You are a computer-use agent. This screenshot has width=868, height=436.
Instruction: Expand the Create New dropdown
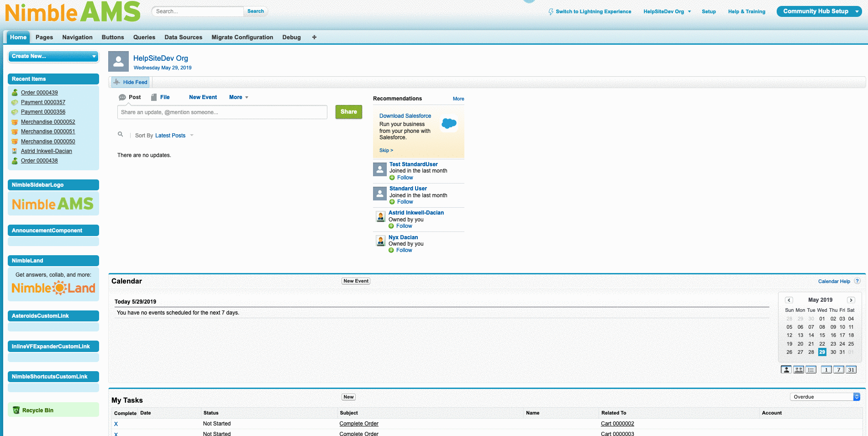tap(53, 56)
